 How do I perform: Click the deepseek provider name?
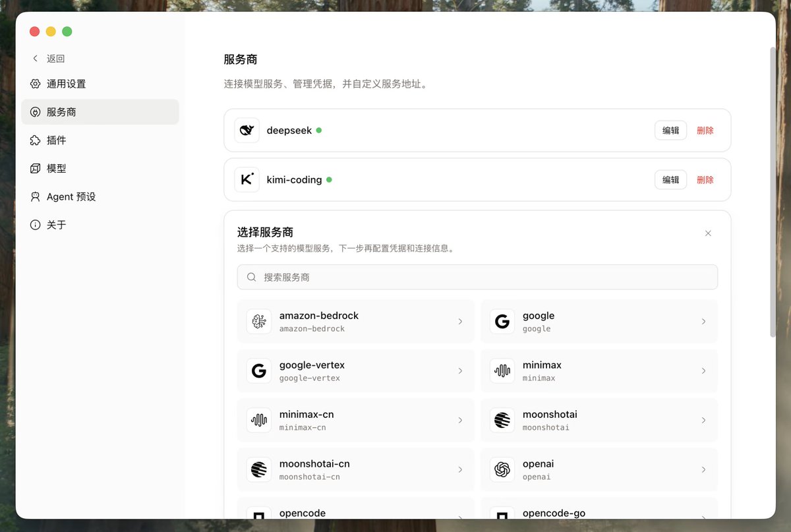[x=289, y=131]
